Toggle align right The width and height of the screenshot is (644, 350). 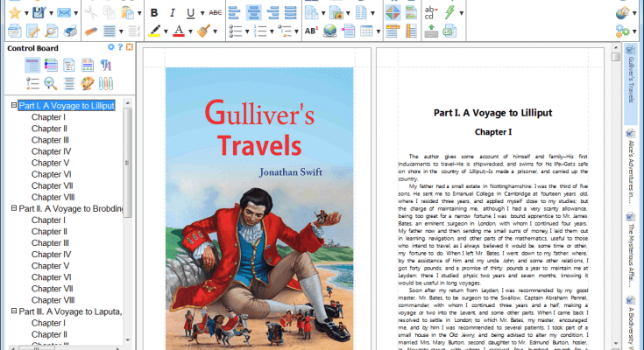coord(272,13)
